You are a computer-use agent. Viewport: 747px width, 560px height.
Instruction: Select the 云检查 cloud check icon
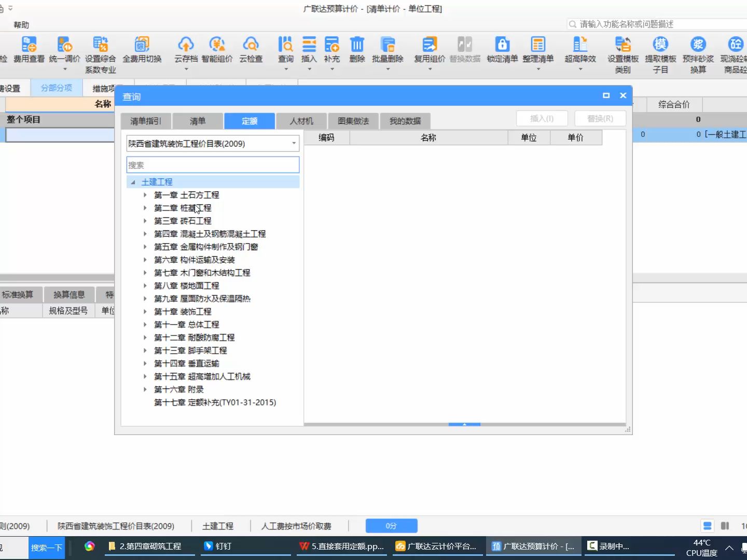(x=251, y=50)
